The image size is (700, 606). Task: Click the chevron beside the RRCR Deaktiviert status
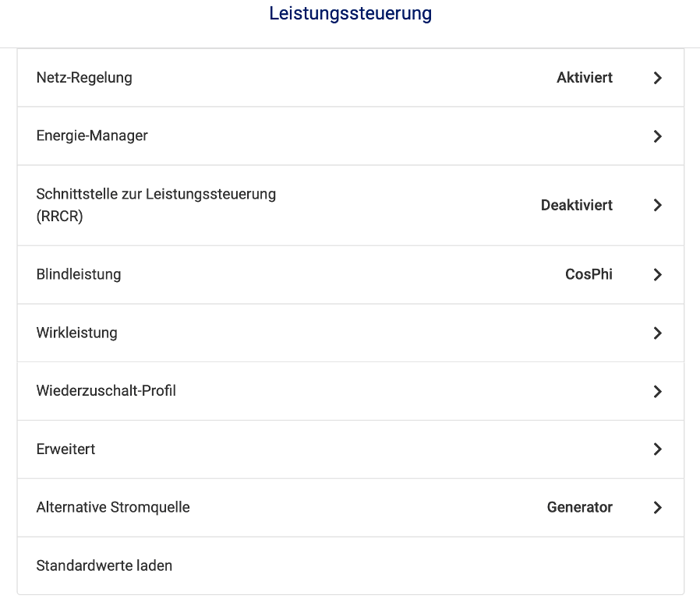pos(657,206)
